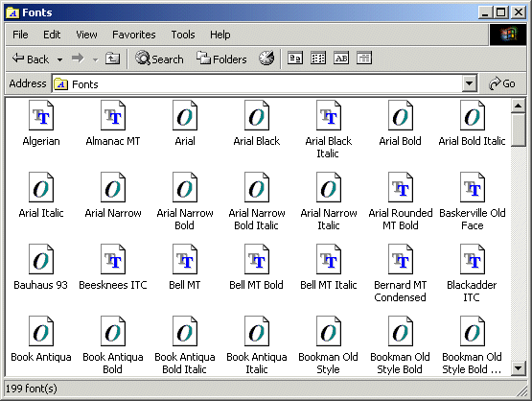Click the Search button

click(x=159, y=59)
